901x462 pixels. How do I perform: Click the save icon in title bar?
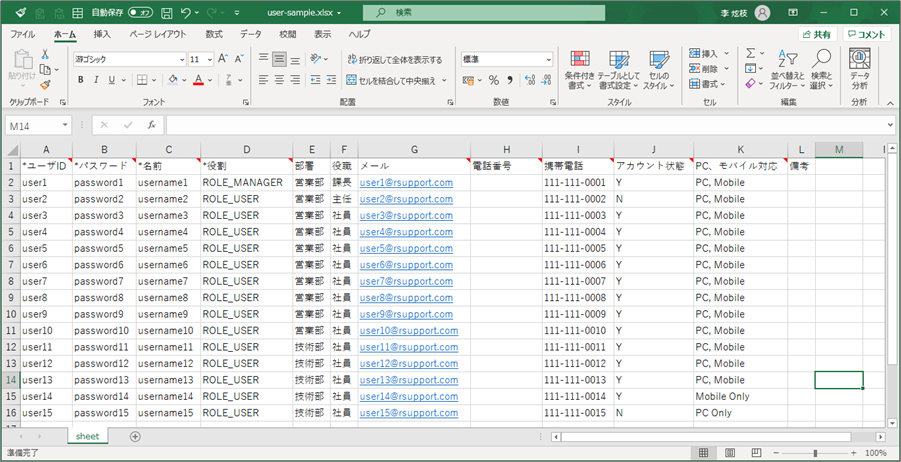pos(164,12)
